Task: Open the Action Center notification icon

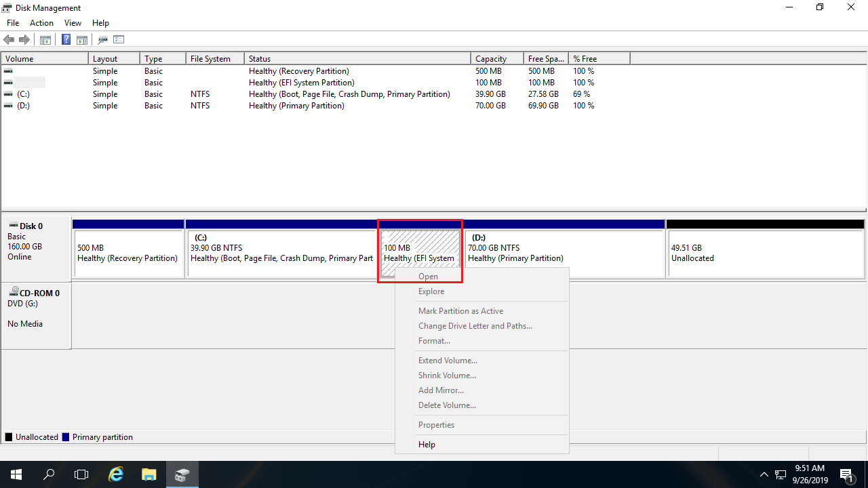Action: coord(846,474)
